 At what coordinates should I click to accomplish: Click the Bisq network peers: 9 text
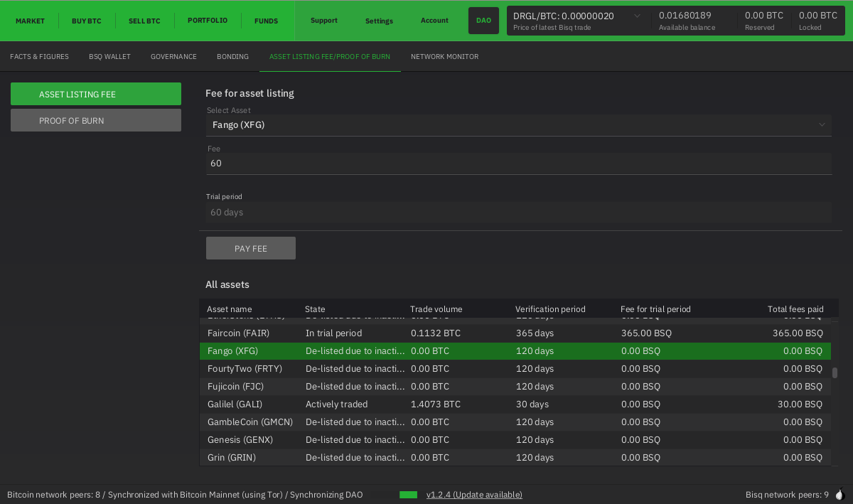[x=787, y=495]
